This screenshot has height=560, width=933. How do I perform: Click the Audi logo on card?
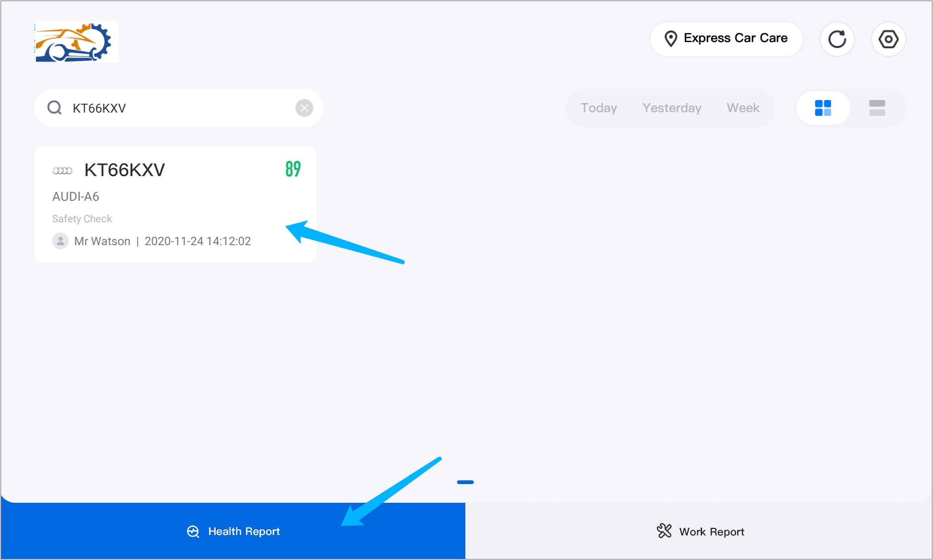(62, 171)
